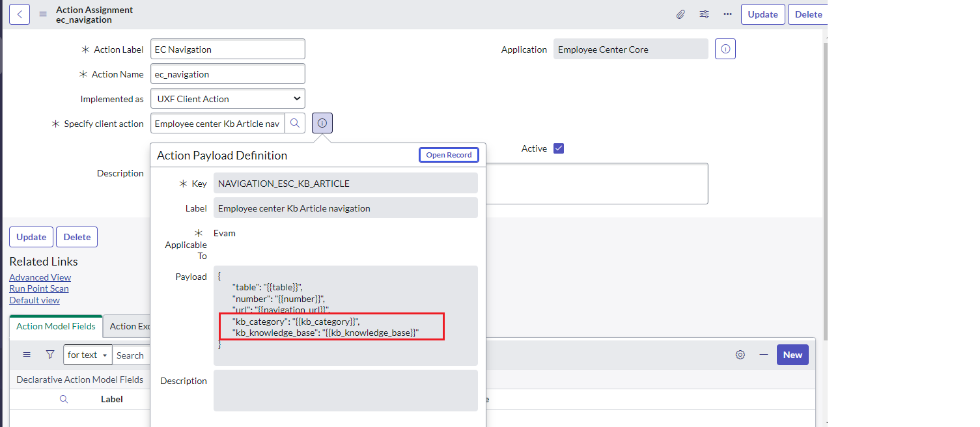Open the Default view related link
This screenshot has width=980, height=427.
click(x=35, y=300)
